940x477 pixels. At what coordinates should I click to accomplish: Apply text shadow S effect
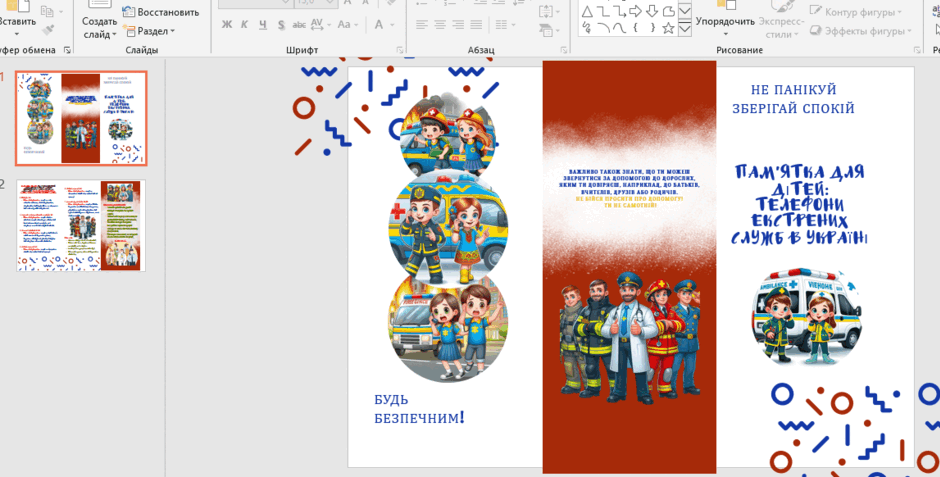(281, 25)
